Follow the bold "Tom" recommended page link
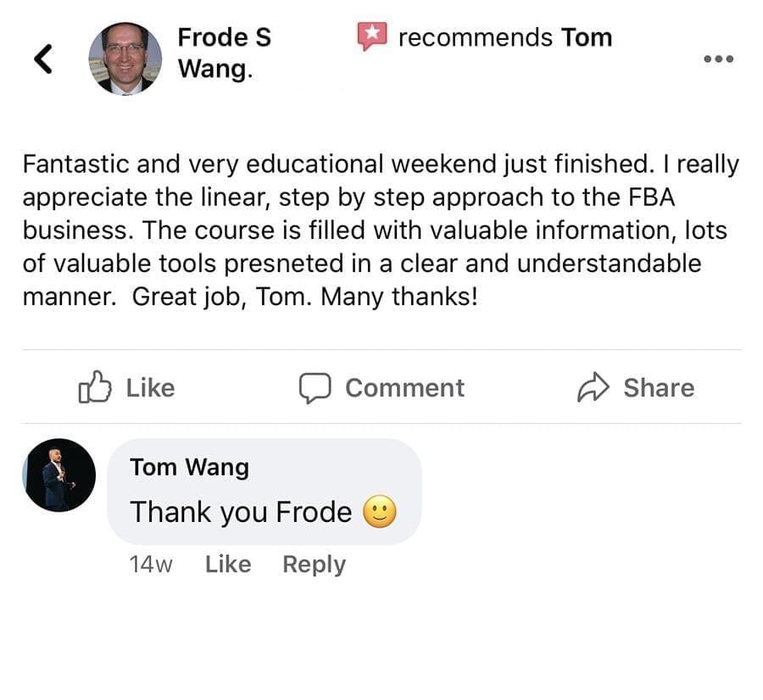763x700 pixels. coord(586,37)
